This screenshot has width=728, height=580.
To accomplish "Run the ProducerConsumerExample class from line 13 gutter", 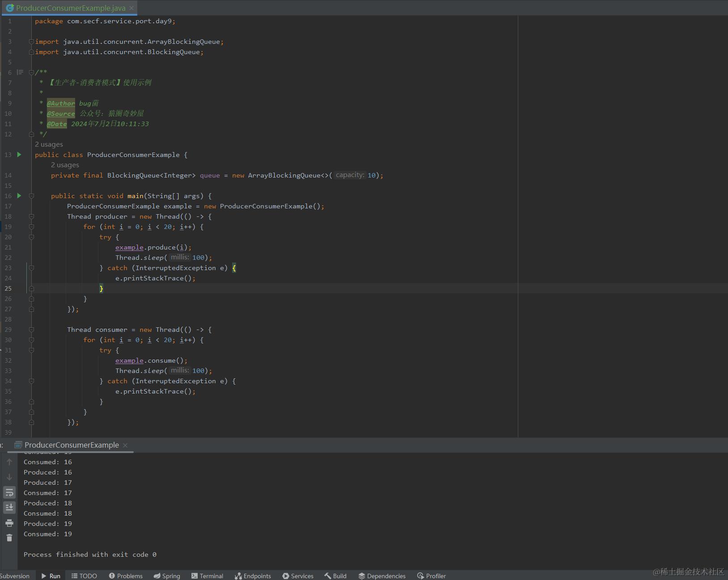I will 19,155.
